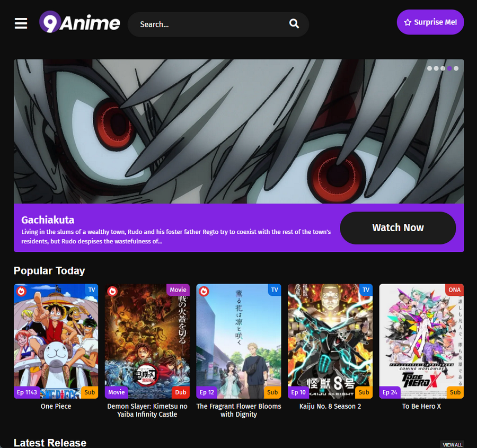Screen dimensions: 477x448
Task: Open the hamburger menu icon
Action: [x=21, y=24]
